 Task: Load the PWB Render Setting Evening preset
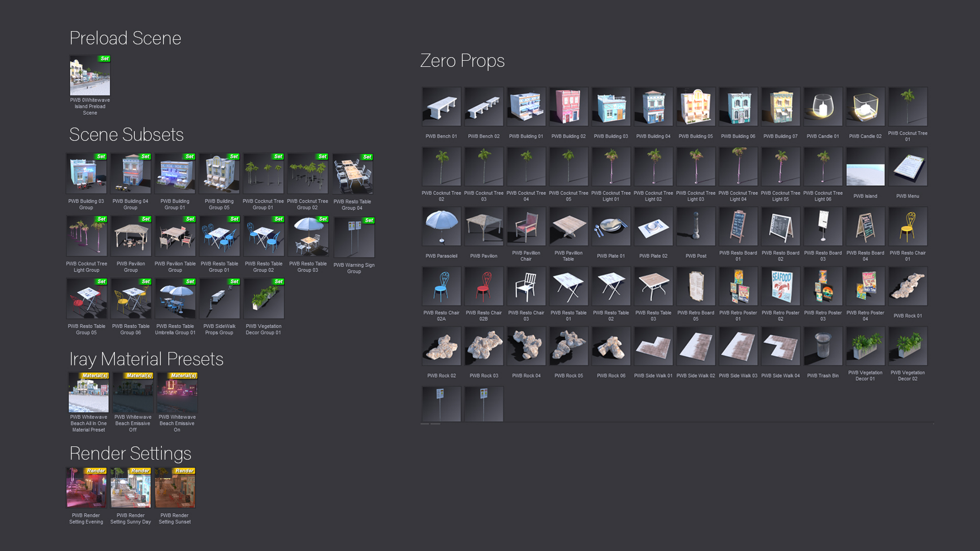[x=86, y=488]
